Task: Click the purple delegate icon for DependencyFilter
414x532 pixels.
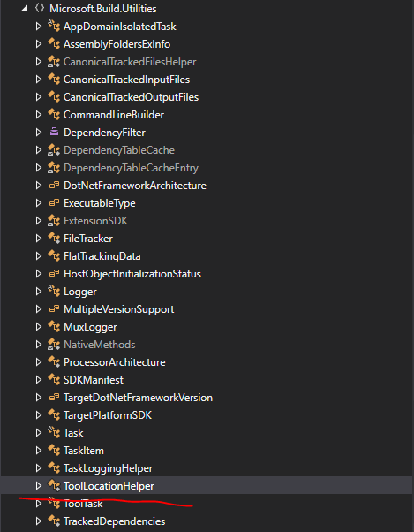Action: (x=54, y=132)
